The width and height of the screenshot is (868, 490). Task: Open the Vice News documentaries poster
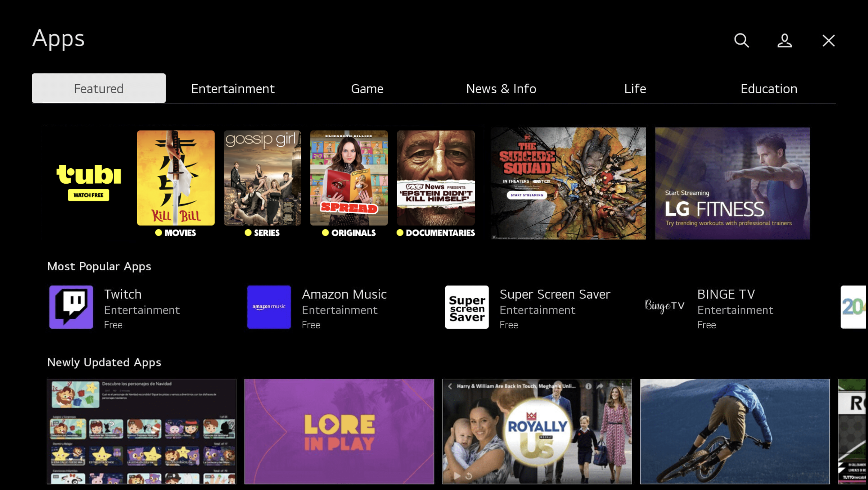coord(436,178)
